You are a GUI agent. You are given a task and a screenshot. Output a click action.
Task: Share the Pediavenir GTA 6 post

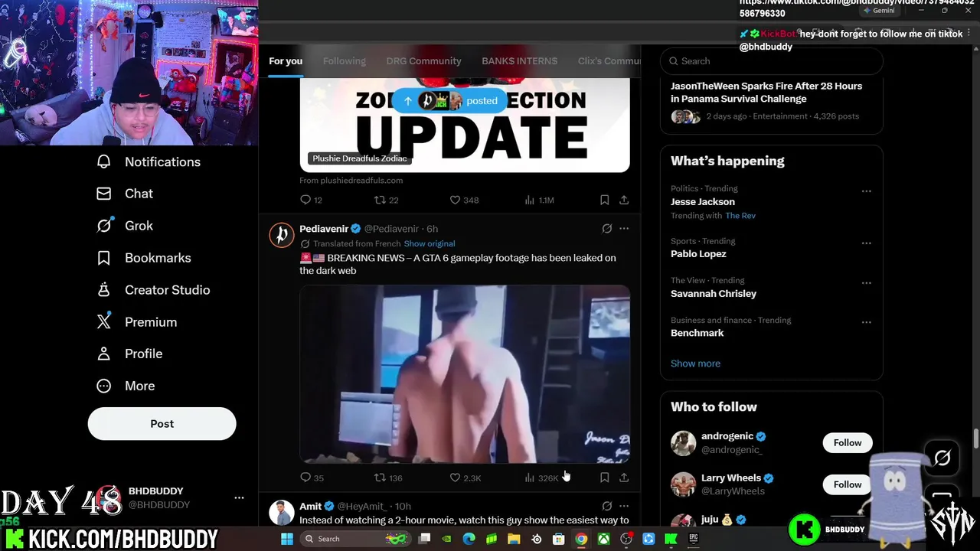[624, 478]
